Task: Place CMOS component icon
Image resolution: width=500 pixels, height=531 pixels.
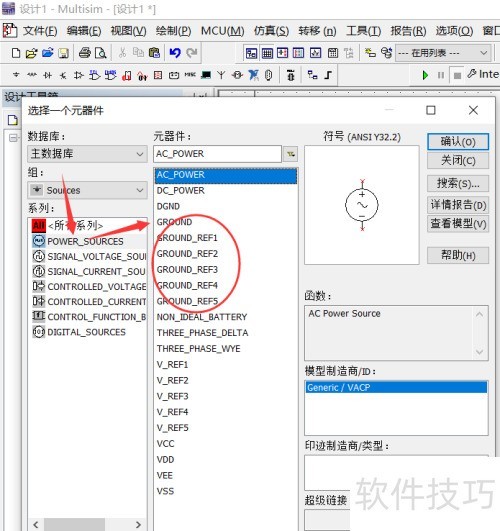Action: (110, 75)
